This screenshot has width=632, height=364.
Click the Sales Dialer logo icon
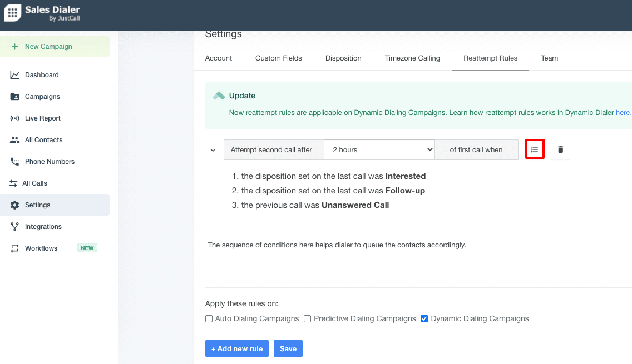(12, 13)
